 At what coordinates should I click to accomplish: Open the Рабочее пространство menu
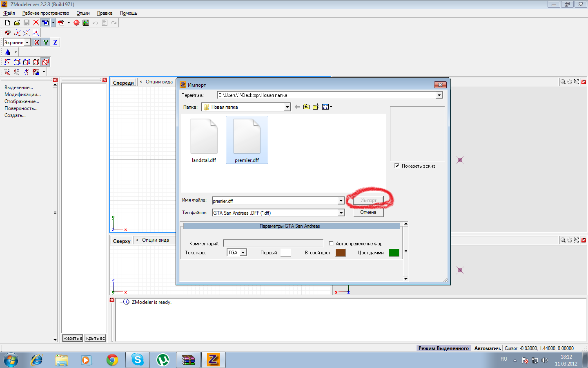(x=46, y=13)
